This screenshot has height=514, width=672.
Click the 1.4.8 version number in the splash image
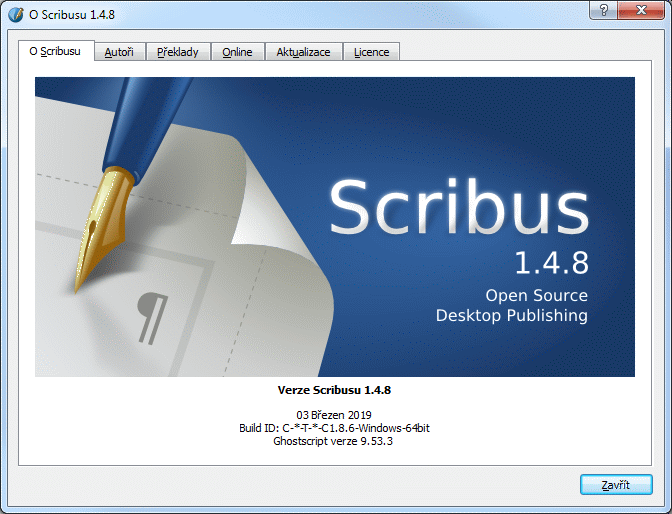pyautogui.click(x=551, y=263)
